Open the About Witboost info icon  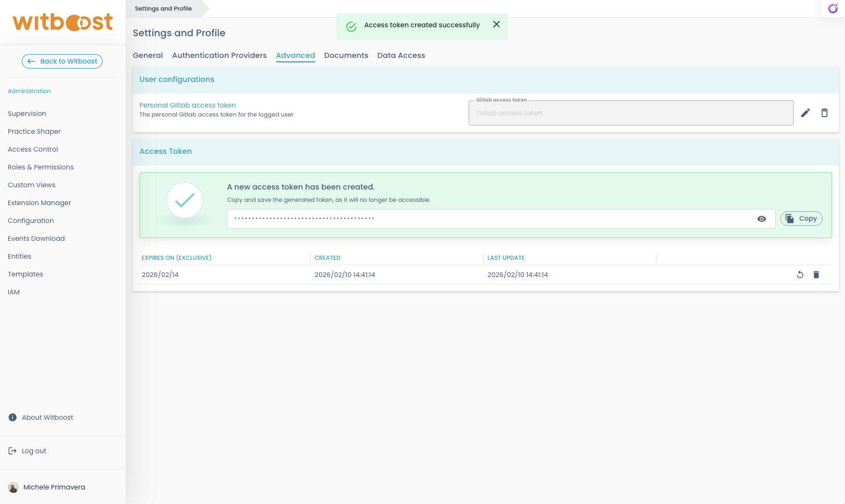tap(12, 417)
